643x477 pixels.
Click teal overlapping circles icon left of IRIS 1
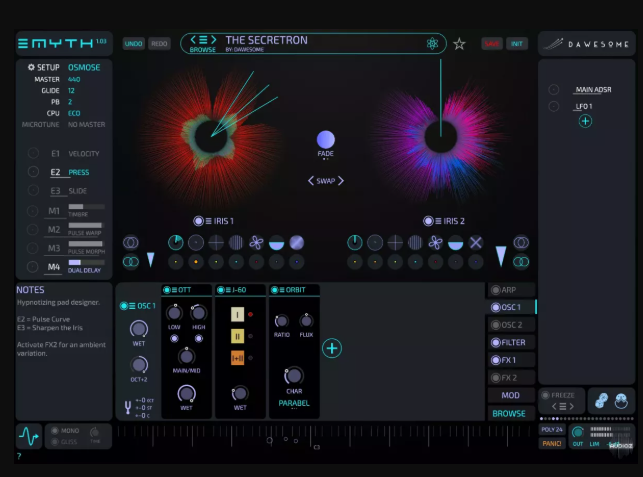click(x=131, y=262)
